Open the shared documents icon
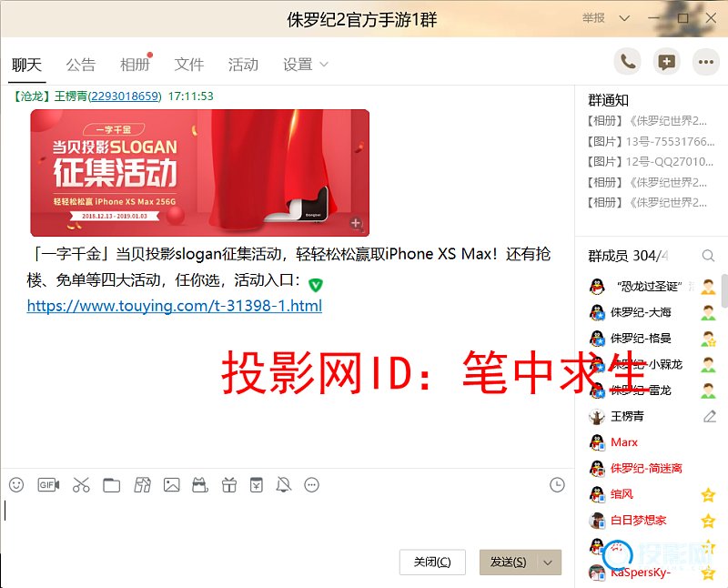The height and width of the screenshot is (588, 728). pyautogui.click(x=142, y=485)
